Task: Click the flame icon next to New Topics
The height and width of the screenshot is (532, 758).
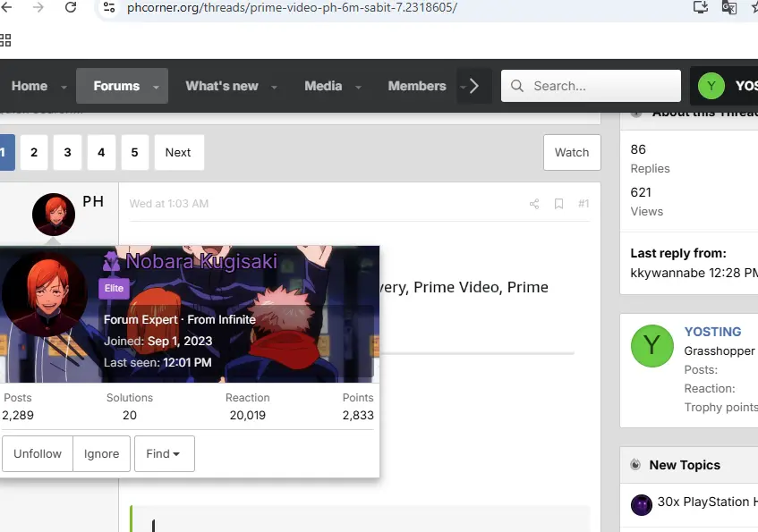Action: point(635,465)
